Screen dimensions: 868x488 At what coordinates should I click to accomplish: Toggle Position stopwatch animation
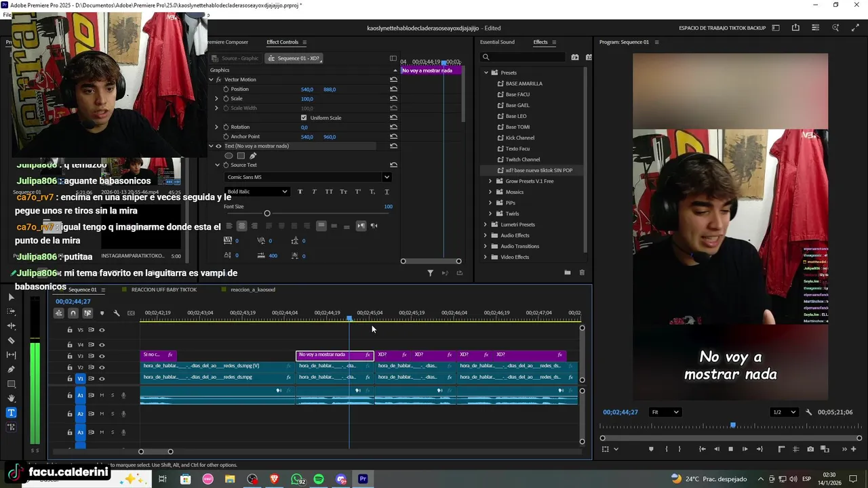(226, 89)
